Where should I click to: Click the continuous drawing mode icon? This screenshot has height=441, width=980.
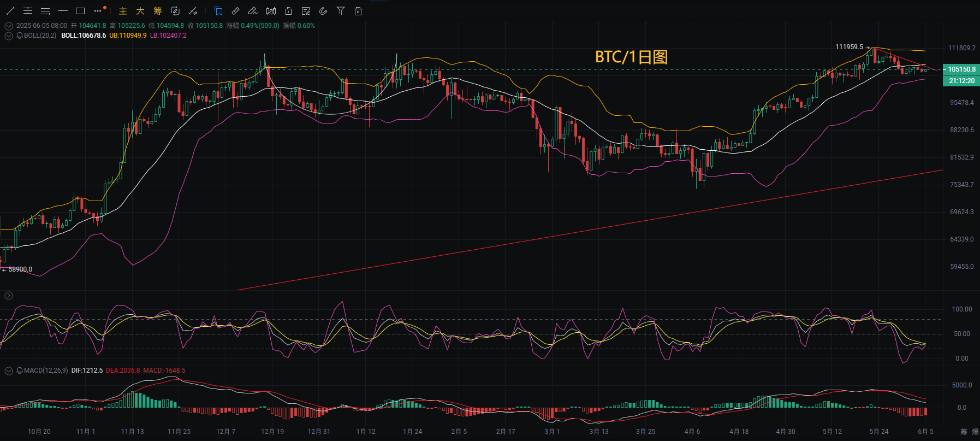175,11
